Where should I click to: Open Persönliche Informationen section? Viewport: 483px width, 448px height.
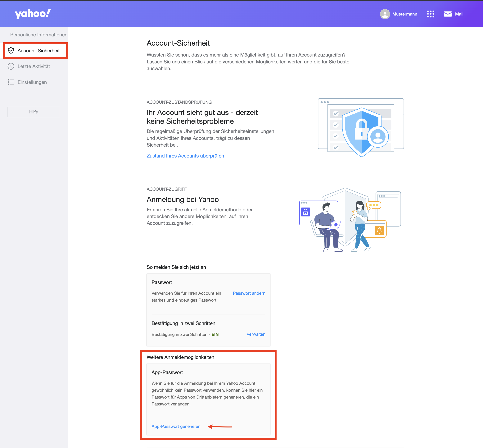(x=39, y=35)
